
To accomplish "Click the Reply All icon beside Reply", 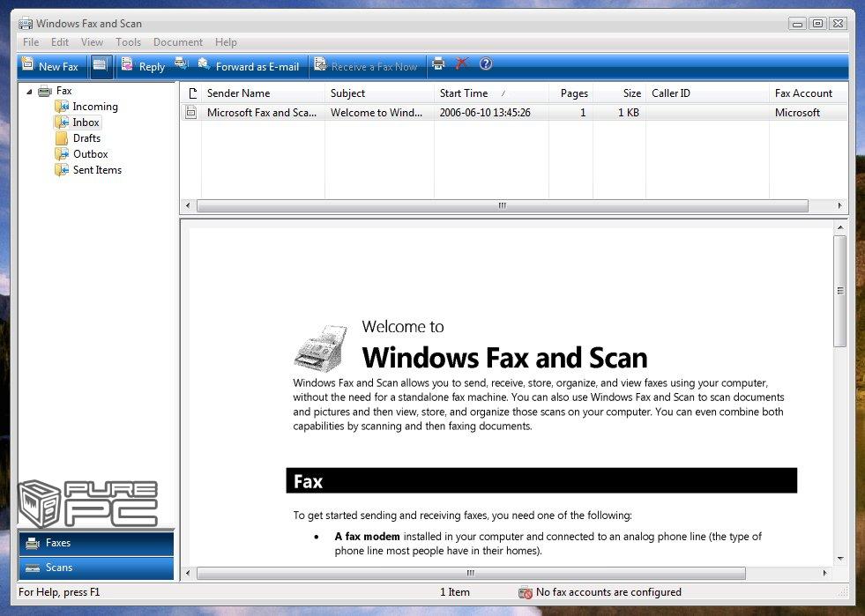I will pyautogui.click(x=181, y=64).
